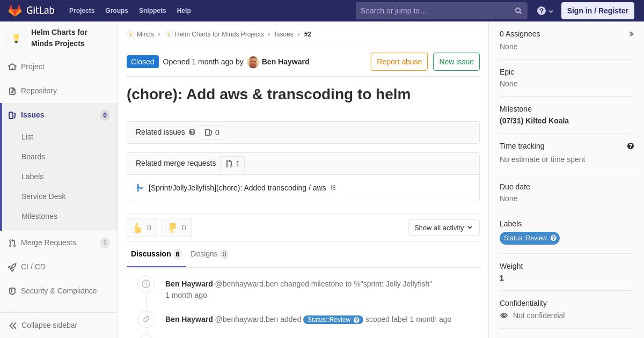Collapse the right sidebar with double chevron
644x338 pixels.
click(x=631, y=34)
